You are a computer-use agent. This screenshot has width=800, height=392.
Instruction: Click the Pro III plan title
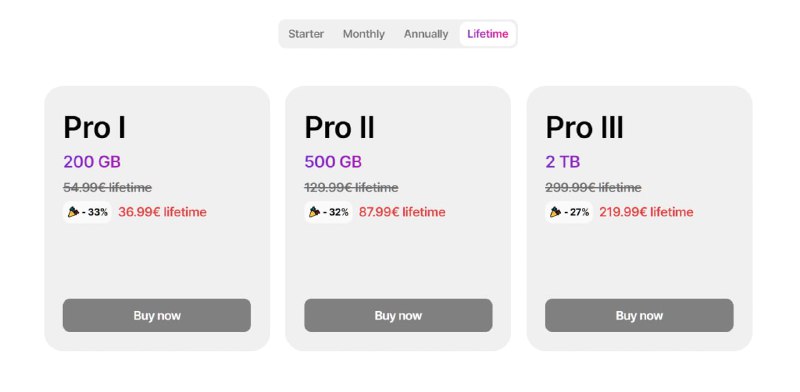pos(584,128)
